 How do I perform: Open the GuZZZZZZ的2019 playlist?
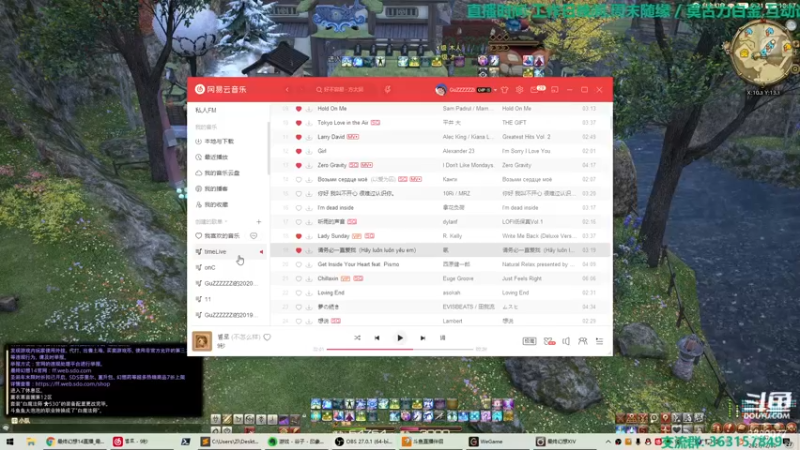(x=229, y=315)
